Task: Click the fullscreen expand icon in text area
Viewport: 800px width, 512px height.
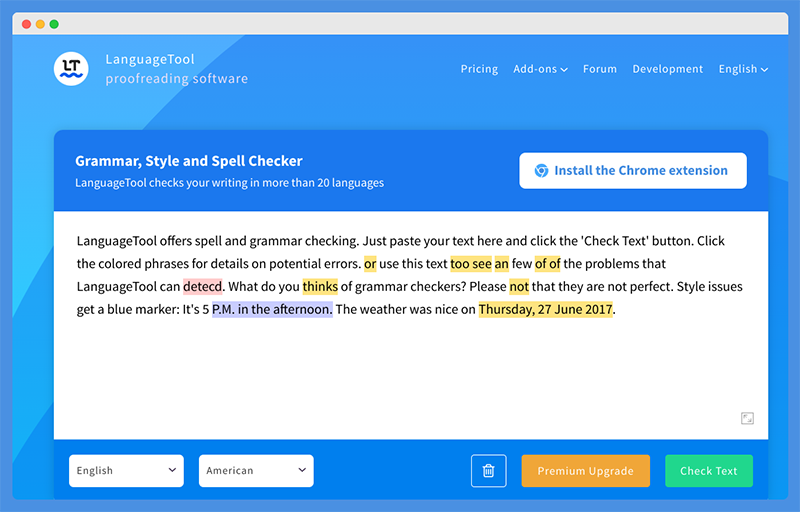Action: (x=747, y=418)
